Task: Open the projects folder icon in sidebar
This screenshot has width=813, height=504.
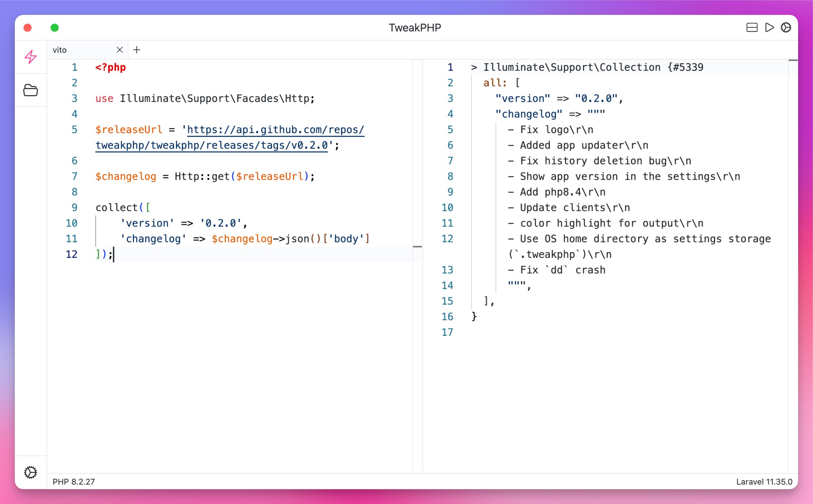Action: click(31, 90)
